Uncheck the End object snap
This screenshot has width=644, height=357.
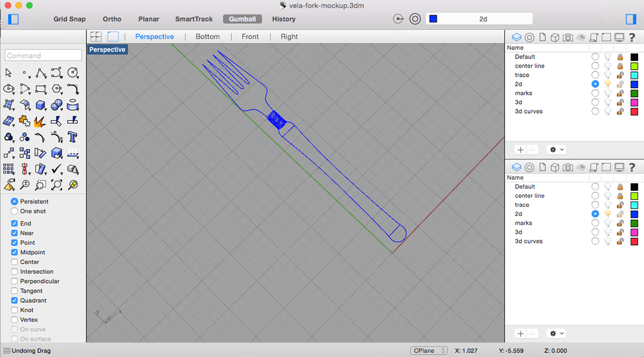point(14,224)
